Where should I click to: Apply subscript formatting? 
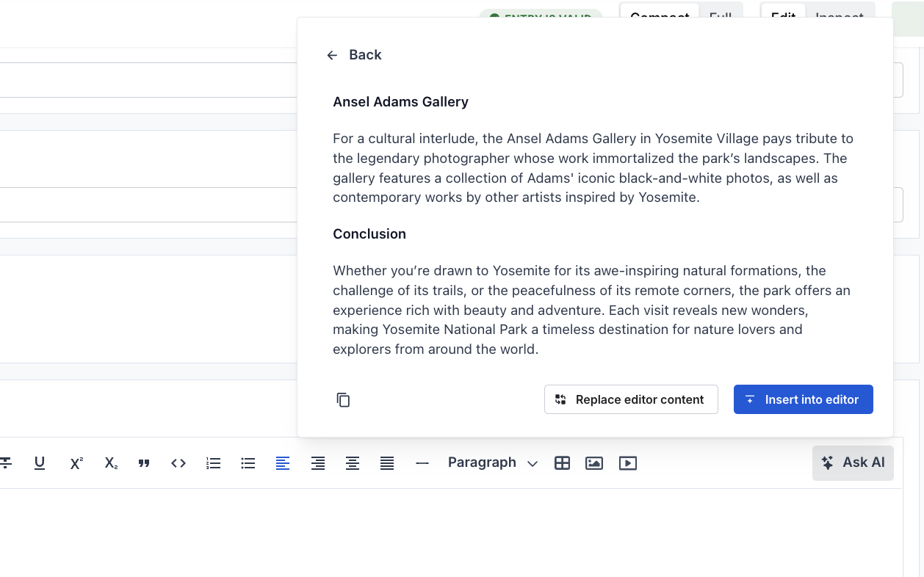point(111,462)
